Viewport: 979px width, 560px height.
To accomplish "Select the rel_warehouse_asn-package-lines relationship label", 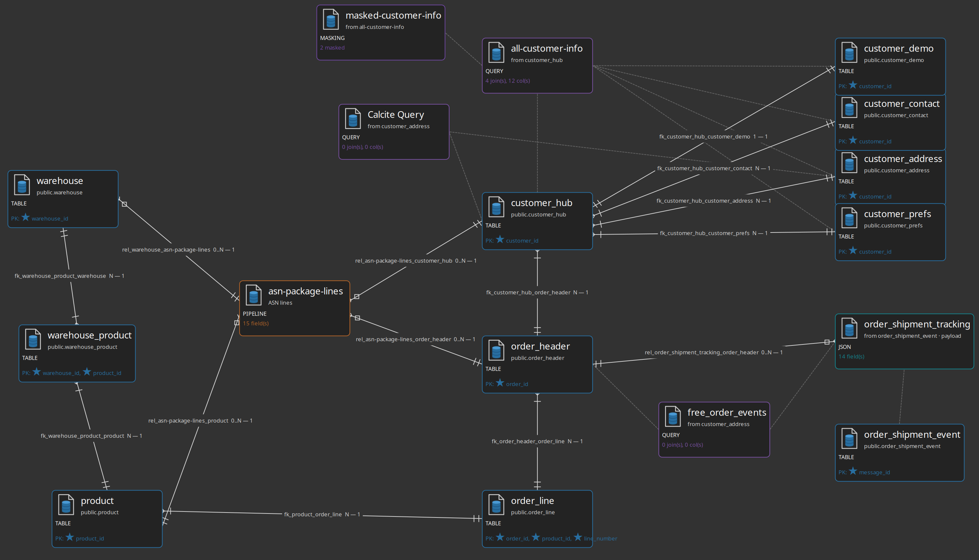I will (178, 250).
